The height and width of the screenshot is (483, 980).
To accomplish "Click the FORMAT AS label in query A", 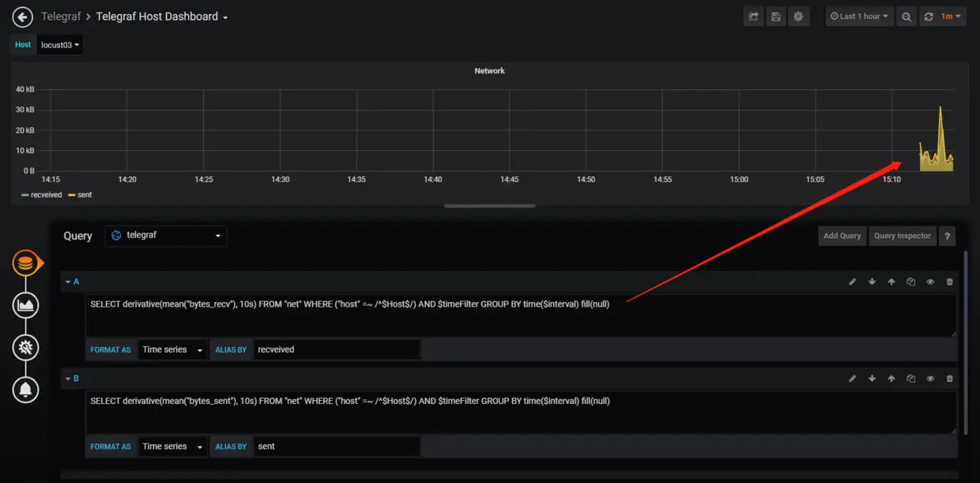I will (111, 349).
